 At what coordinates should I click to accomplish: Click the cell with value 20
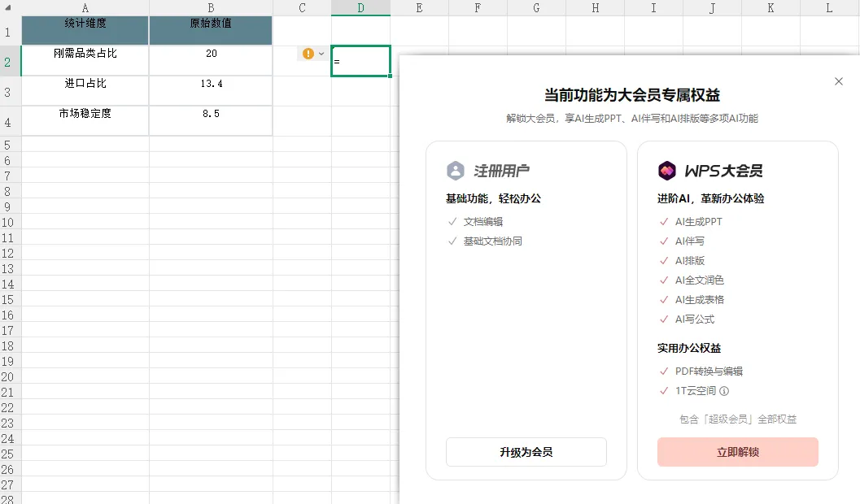coord(211,60)
